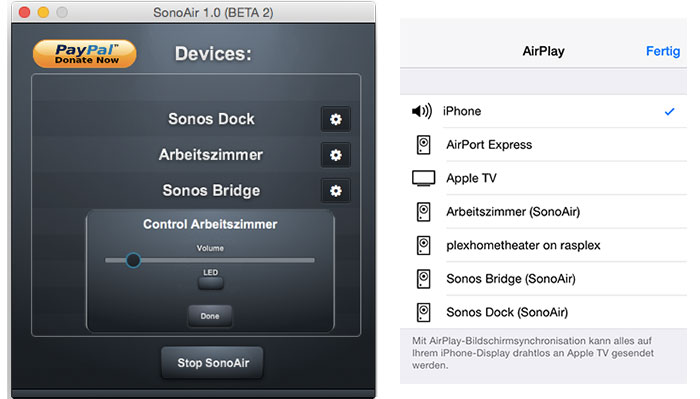Close the SonoAir window with red button
The image size is (700, 399).
coord(25,12)
